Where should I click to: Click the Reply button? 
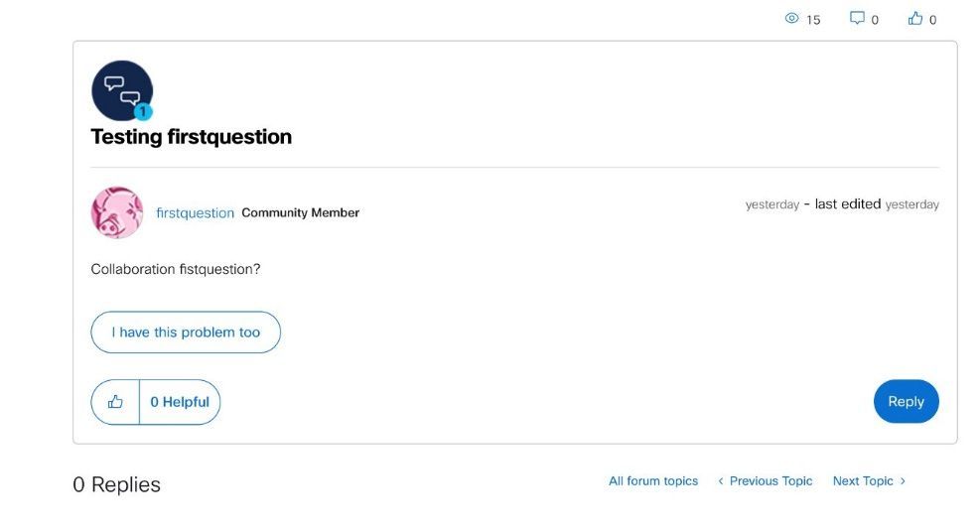pos(907,402)
